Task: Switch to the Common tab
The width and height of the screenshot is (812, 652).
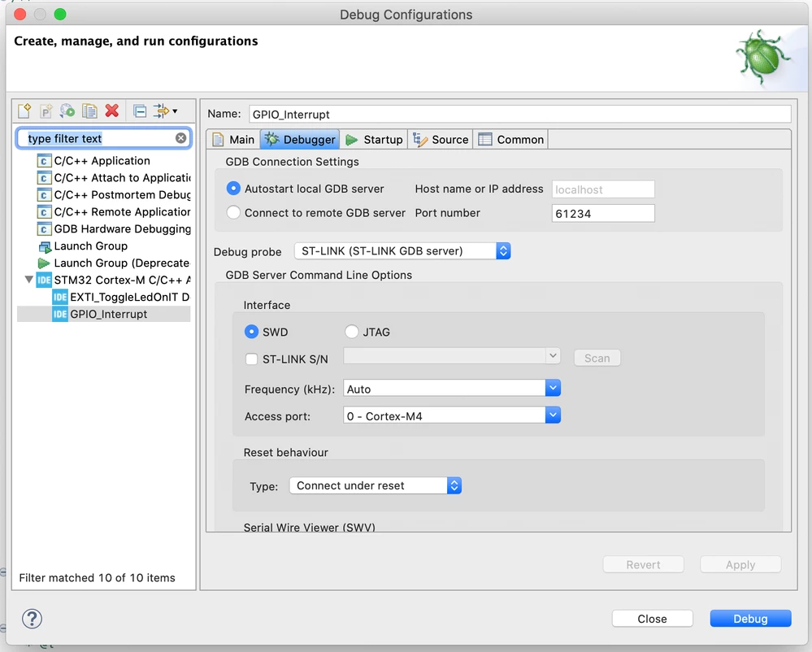Action: coord(510,140)
